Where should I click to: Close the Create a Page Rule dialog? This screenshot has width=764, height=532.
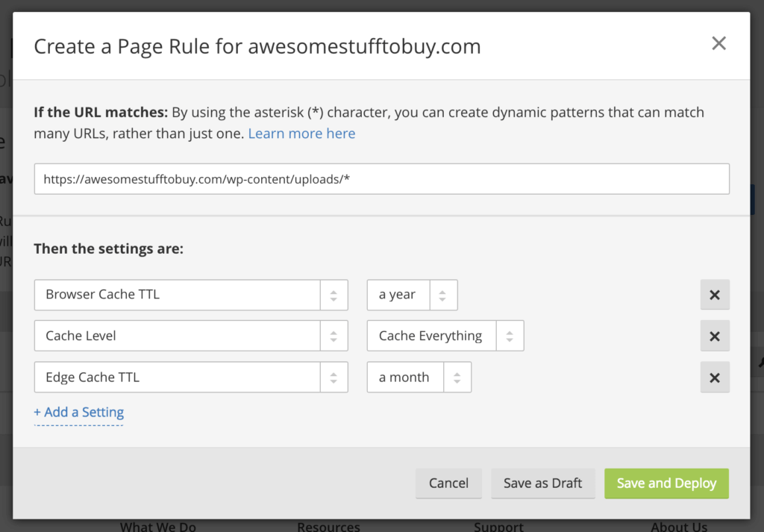tap(718, 44)
